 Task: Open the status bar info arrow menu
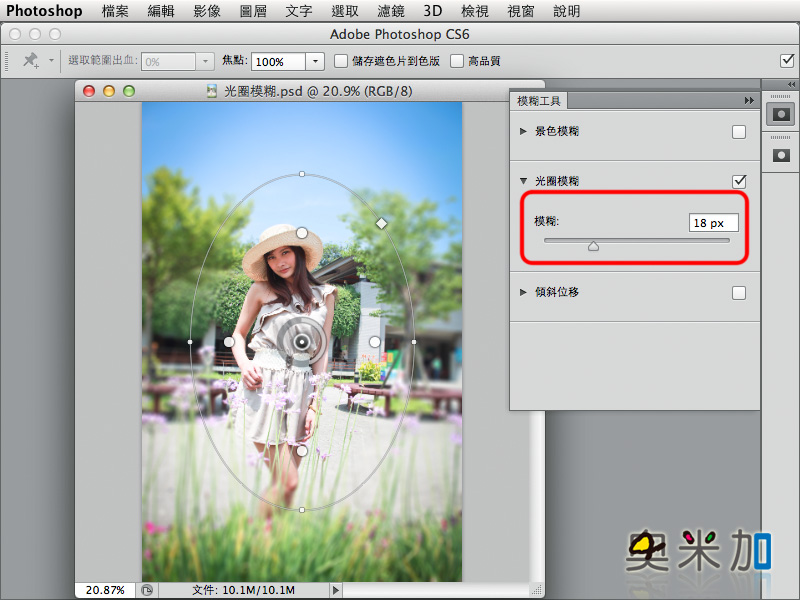pos(335,590)
